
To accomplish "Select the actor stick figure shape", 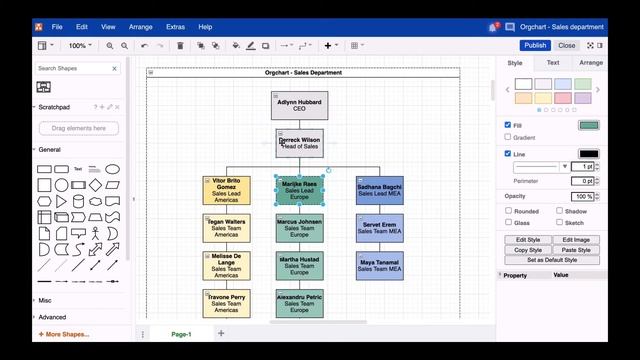I will coord(95,233).
